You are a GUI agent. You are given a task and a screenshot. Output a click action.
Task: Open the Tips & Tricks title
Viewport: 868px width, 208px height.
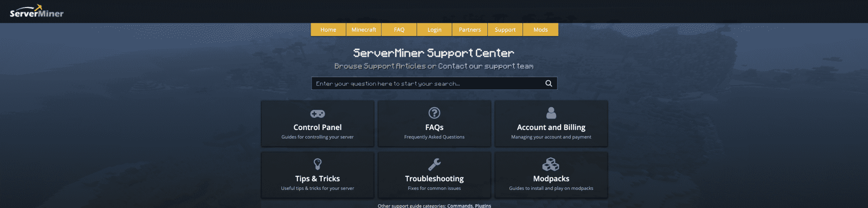317,178
